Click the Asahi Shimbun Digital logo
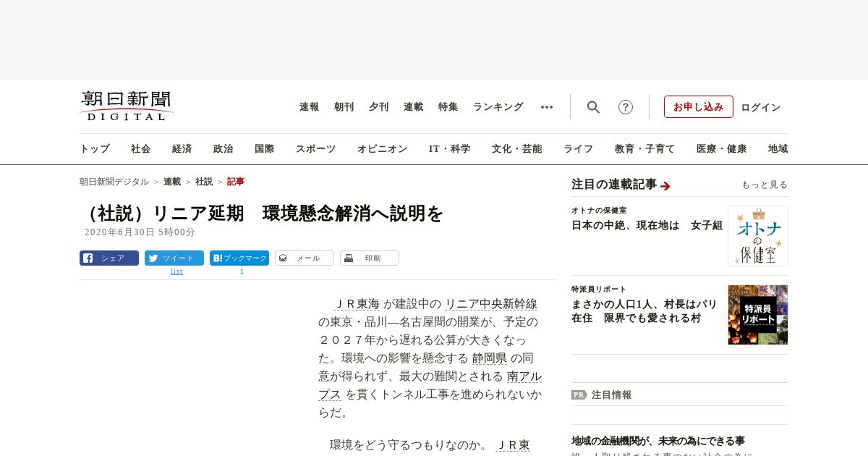Viewport: 868px width, 456px height. coord(127,106)
